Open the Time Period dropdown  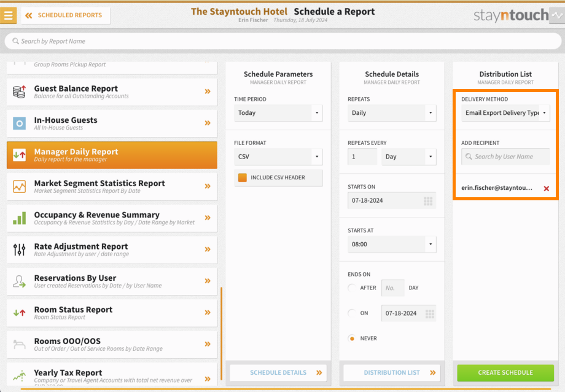click(278, 113)
